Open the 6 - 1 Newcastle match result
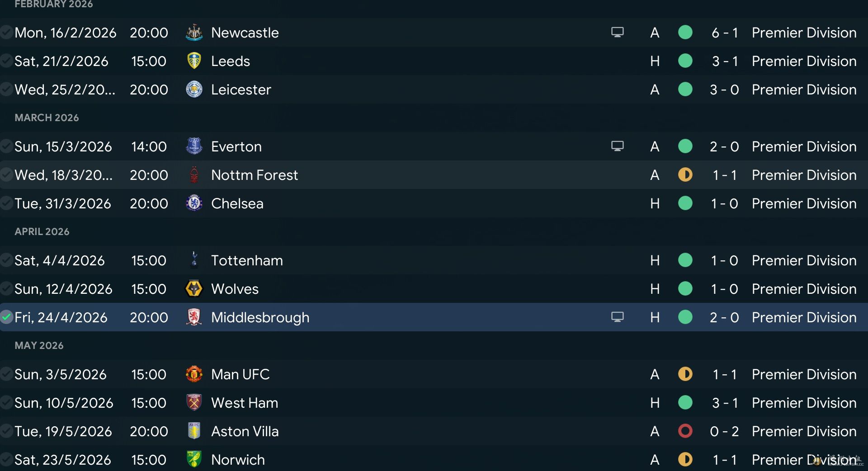The height and width of the screenshot is (471, 868). (724, 33)
